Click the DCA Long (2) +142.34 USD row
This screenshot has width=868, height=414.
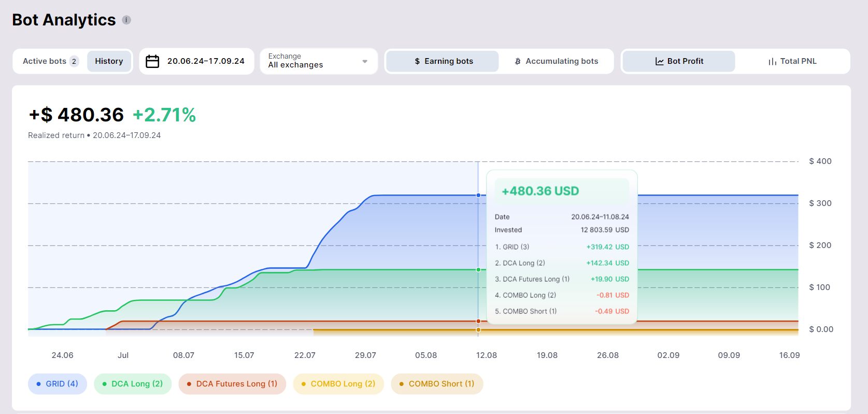tap(562, 263)
